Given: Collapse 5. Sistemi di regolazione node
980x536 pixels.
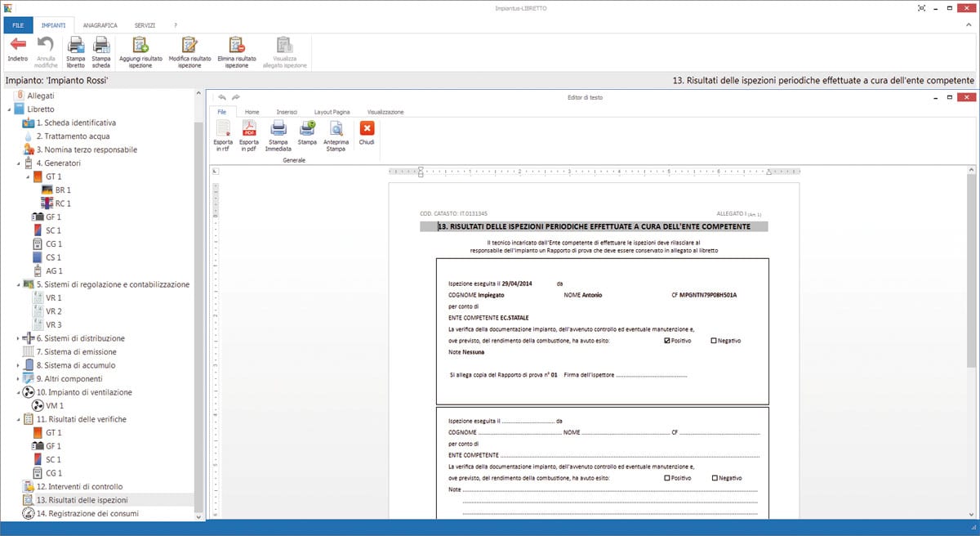Looking at the screenshot, I should click(x=18, y=284).
